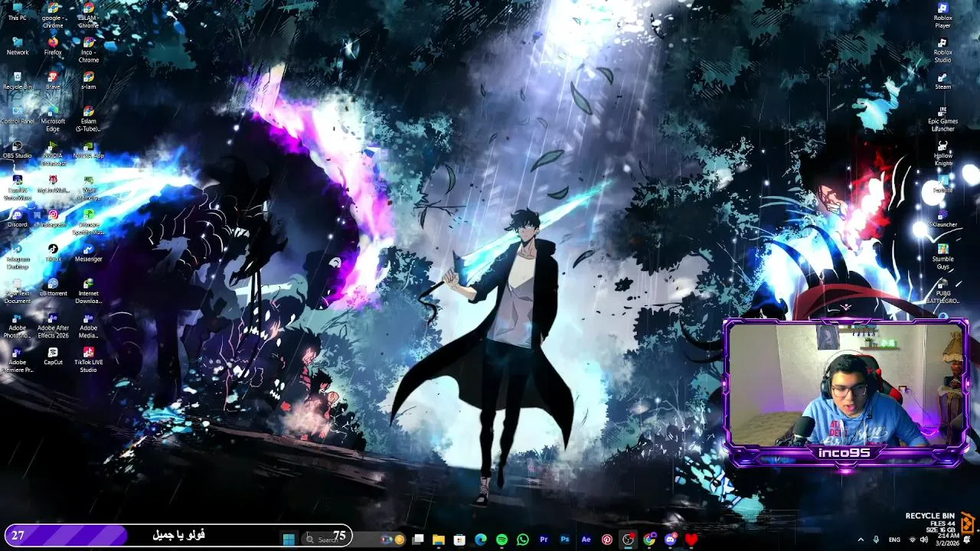Open the Network desktop icon
Screen dimensions: 980x551
click(x=17, y=46)
